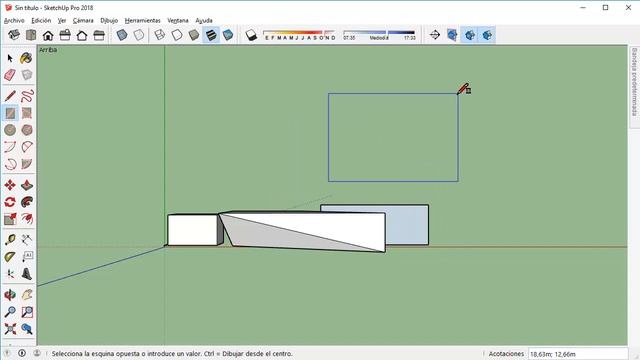
Task: Activate the Move tool
Action: coord(10,185)
